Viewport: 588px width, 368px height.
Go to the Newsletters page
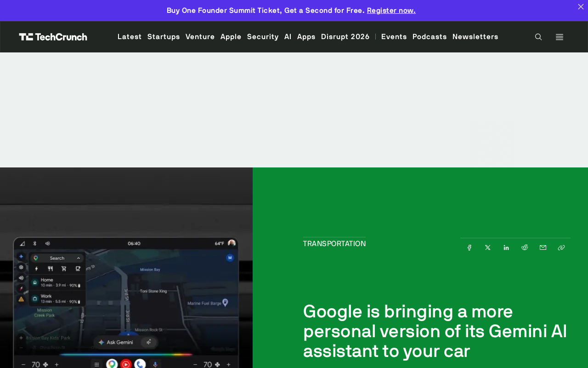click(475, 37)
